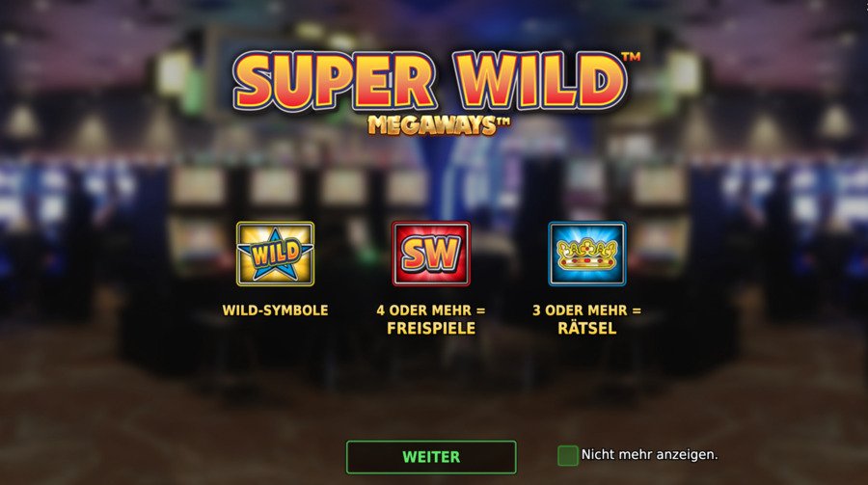
Task: Click the word SUPER in the logo
Action: 334,81
